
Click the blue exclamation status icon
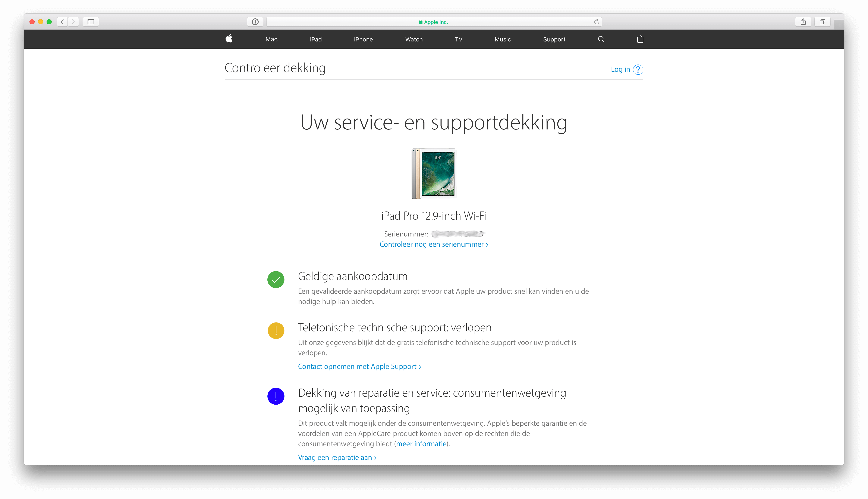pyautogui.click(x=276, y=396)
